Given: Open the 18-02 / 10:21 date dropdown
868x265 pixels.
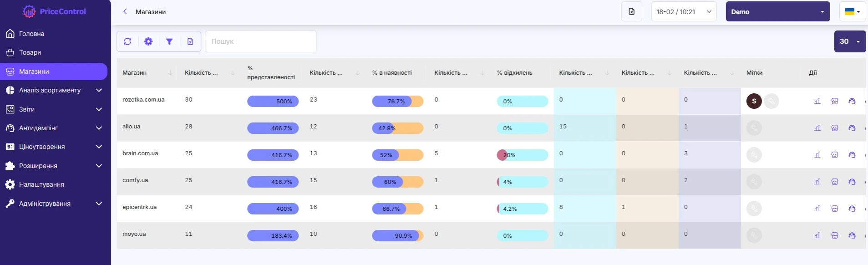Looking at the screenshot, I should point(684,11).
